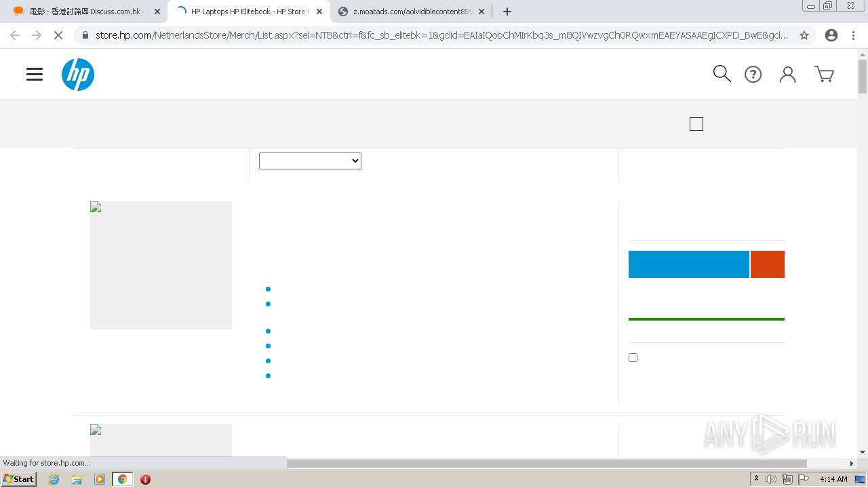Click the horizontal scrollbar thumb
The width and height of the screenshot is (868, 488).
pyautogui.click(x=547, y=464)
